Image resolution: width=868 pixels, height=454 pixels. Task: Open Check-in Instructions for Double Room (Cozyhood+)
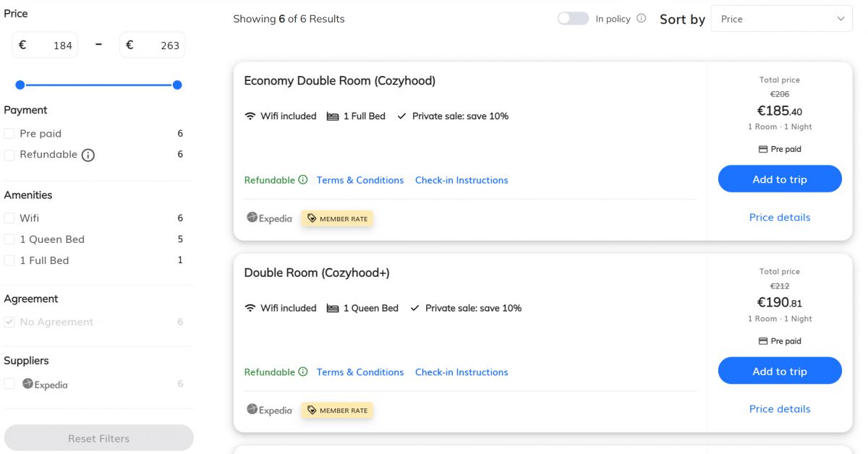tap(461, 372)
